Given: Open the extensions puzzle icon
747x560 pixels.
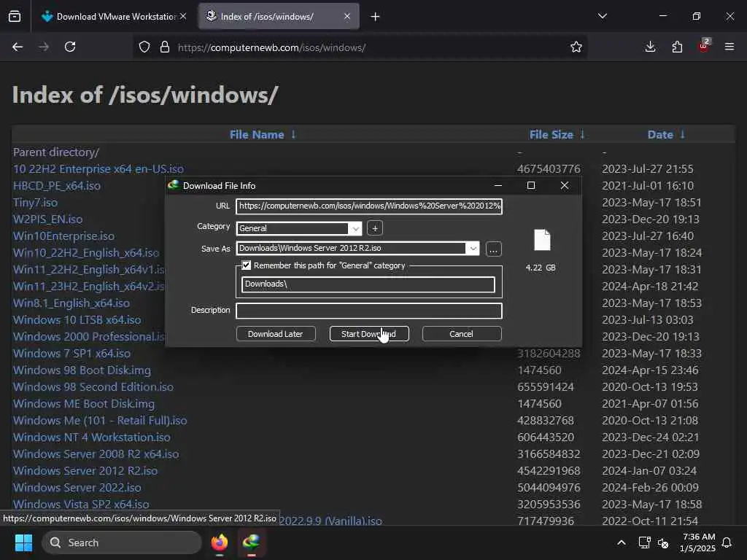Looking at the screenshot, I should coord(677,47).
